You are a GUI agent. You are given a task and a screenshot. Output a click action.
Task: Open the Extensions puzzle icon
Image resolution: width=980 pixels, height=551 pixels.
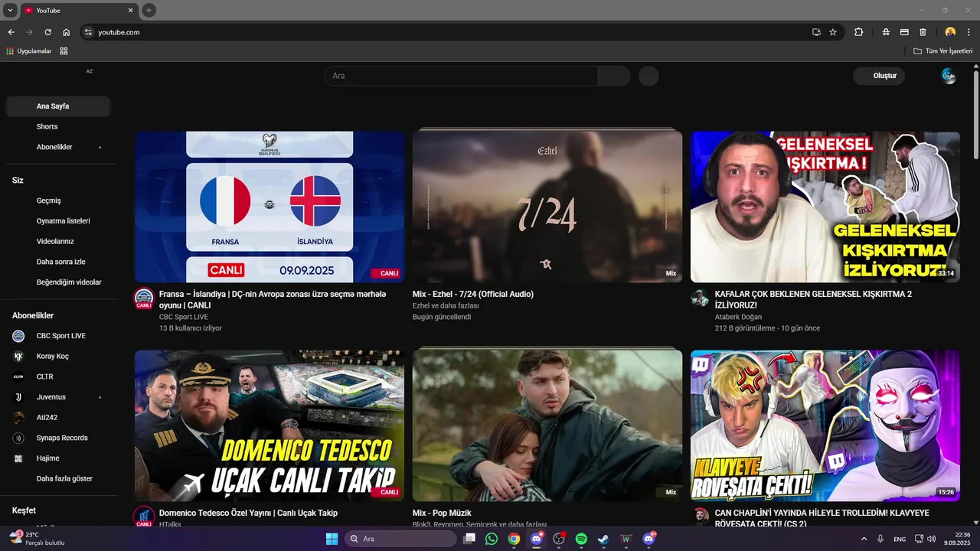[858, 32]
